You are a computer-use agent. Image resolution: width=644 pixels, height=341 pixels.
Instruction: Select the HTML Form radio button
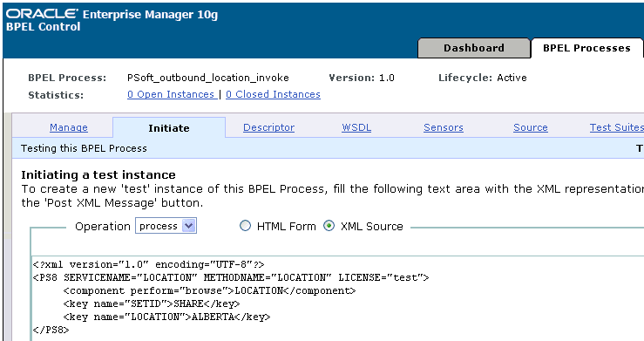click(x=245, y=226)
